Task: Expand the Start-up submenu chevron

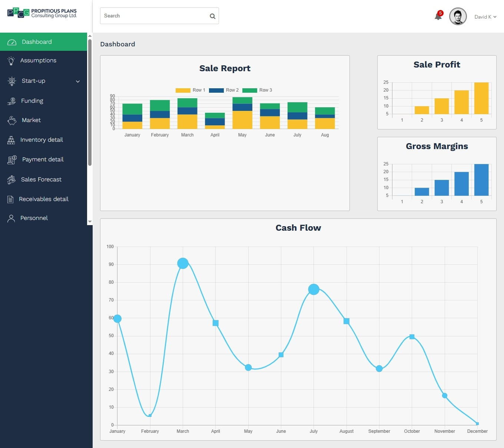Action: pyautogui.click(x=78, y=81)
